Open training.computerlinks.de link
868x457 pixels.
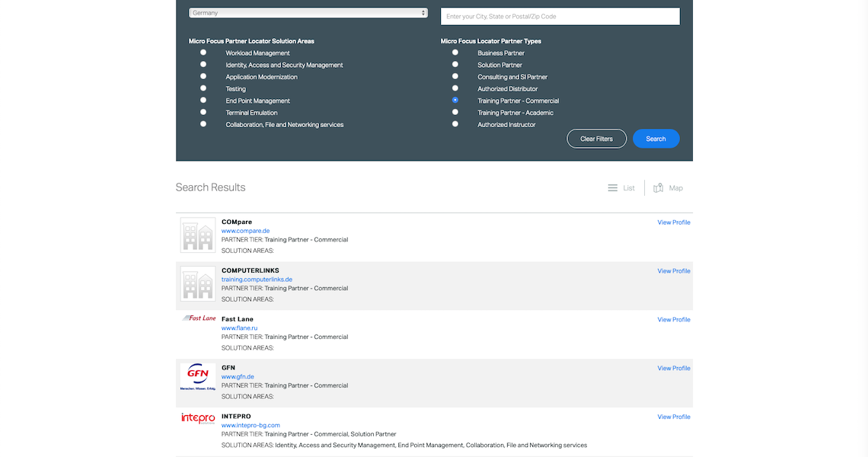point(257,280)
